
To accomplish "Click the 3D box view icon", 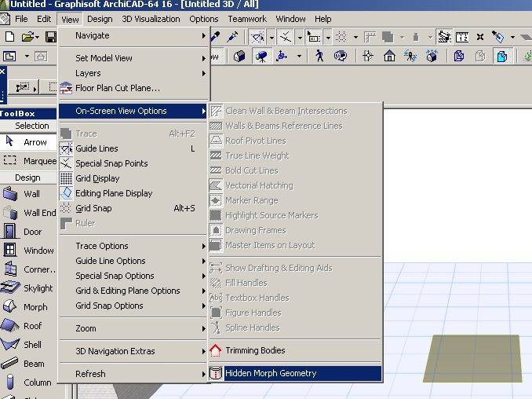I will coord(239,56).
